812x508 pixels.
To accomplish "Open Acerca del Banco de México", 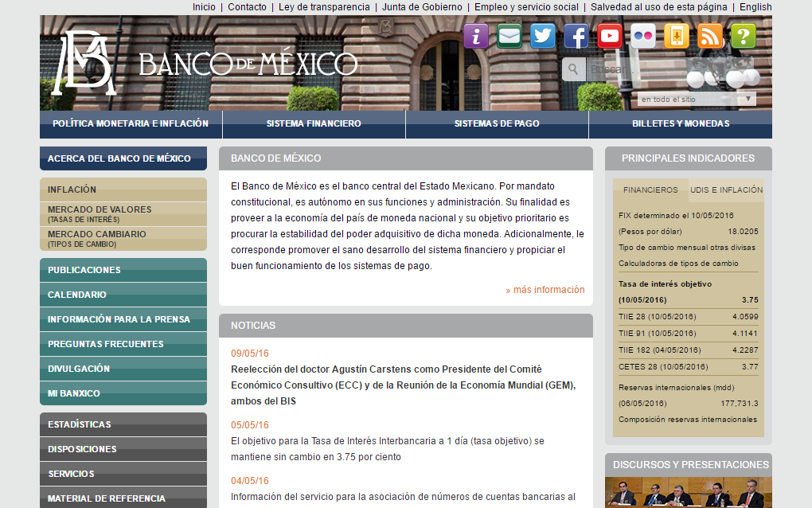I will 123,158.
